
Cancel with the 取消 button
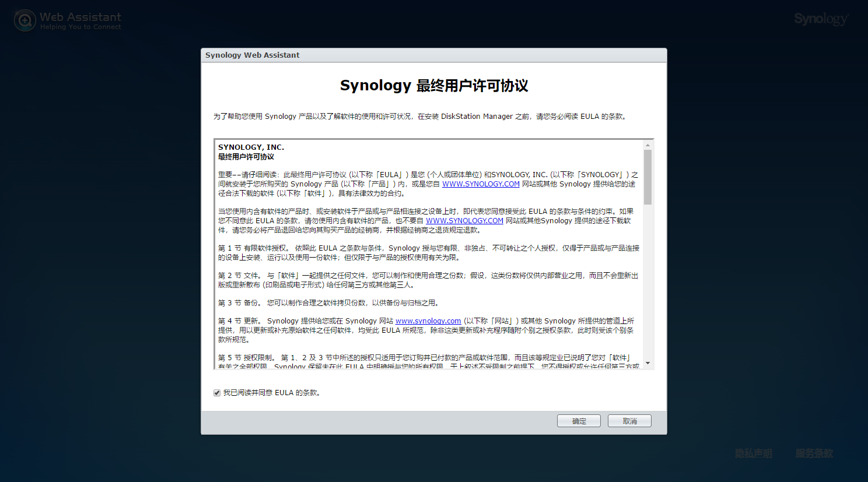(629, 421)
